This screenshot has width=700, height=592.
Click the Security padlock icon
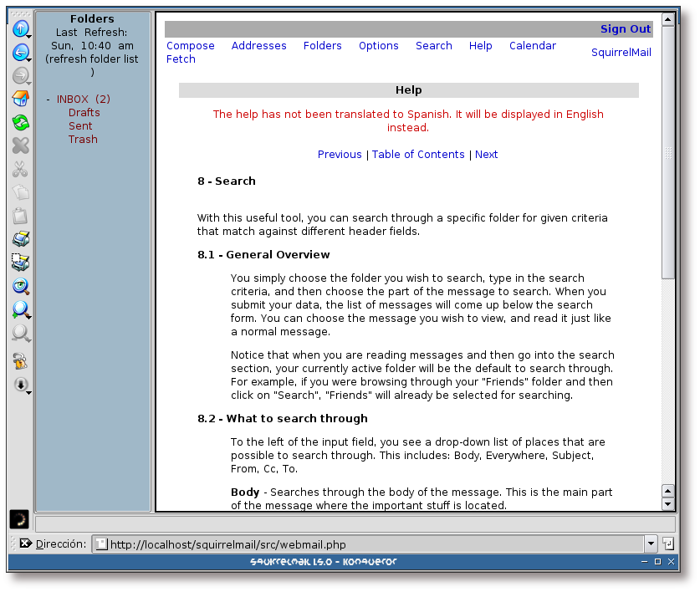(x=20, y=361)
